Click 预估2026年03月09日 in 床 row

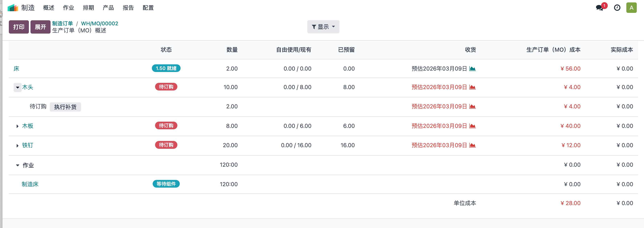tap(439, 69)
